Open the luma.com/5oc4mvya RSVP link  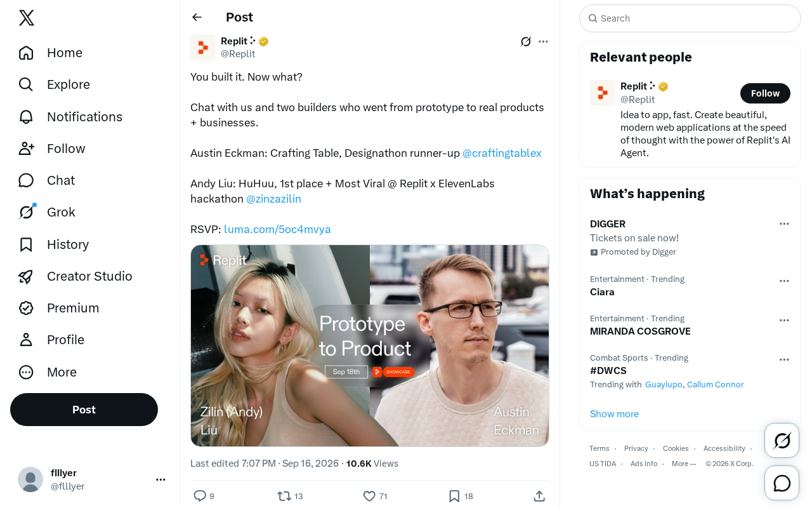click(277, 229)
